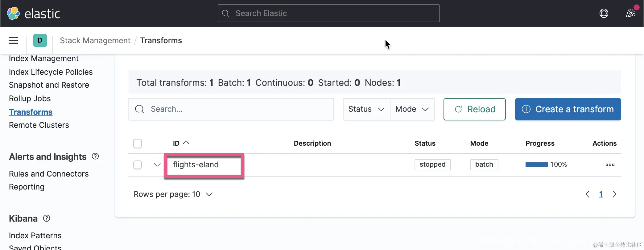This screenshot has width=644, height=250.
Task: Check the flights-eland row checkbox
Action: coord(138,165)
